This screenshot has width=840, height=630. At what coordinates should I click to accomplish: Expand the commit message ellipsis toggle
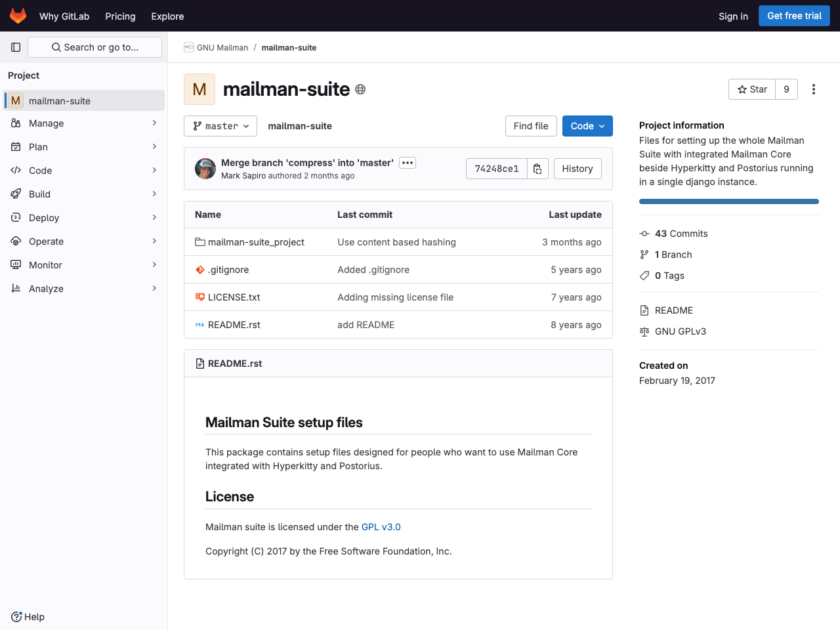(x=408, y=163)
